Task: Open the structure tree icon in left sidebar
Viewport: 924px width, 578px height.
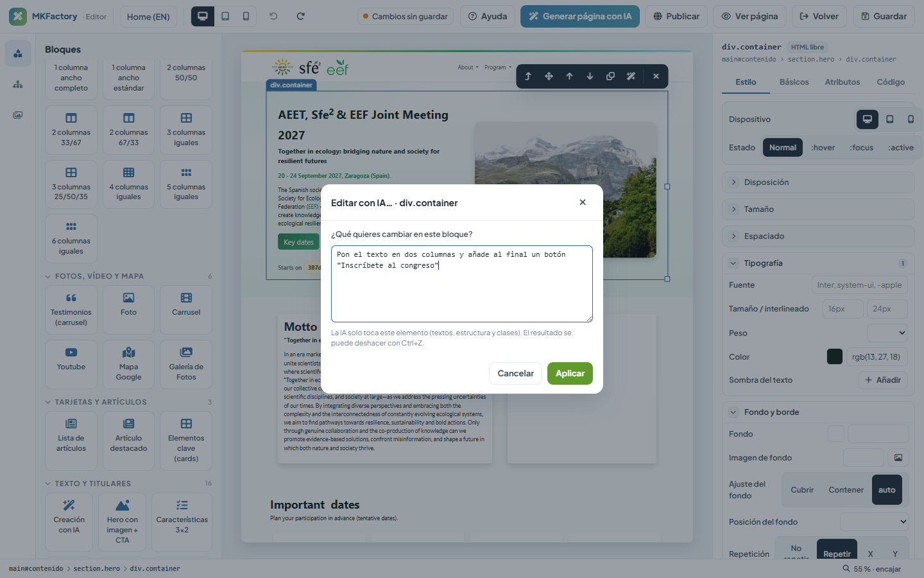Action: coord(18,84)
